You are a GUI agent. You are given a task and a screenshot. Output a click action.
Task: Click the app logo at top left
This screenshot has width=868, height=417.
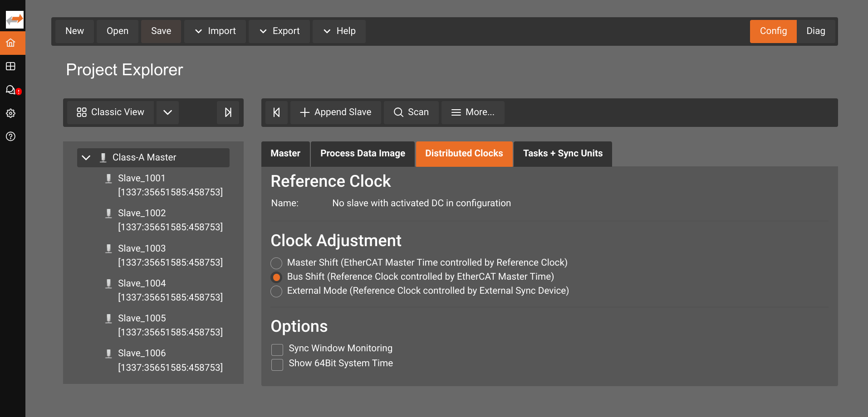coord(15,19)
